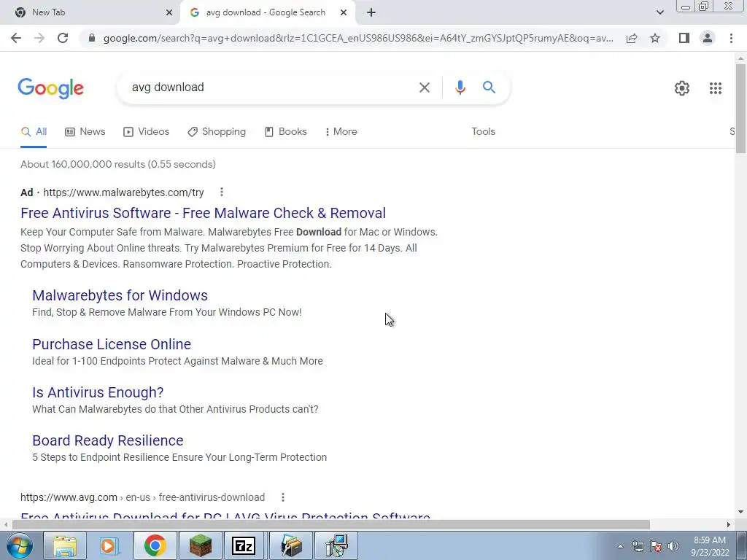Open the volume speaker tray icon
This screenshot has width=747, height=560.
[673, 547]
